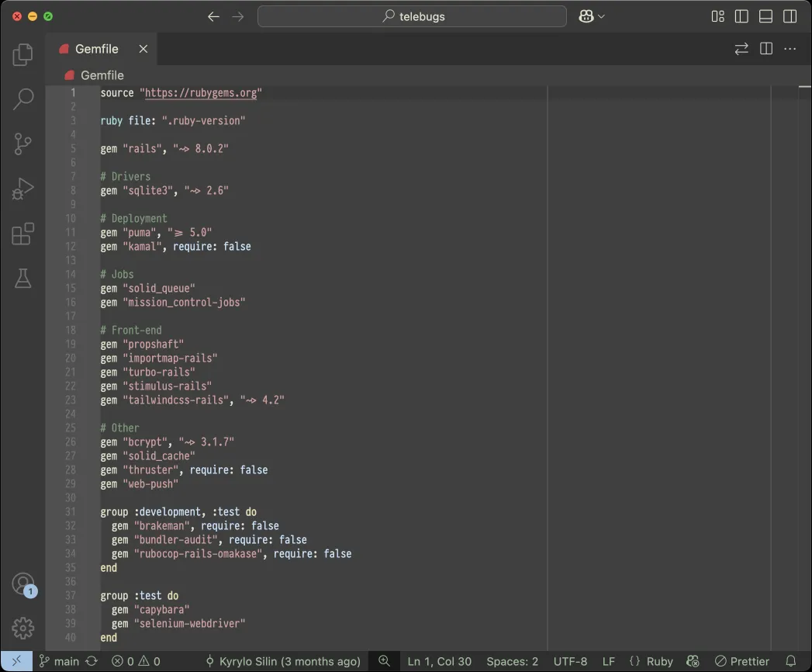
Task: Open the Manage gear menu
Action: [22, 628]
